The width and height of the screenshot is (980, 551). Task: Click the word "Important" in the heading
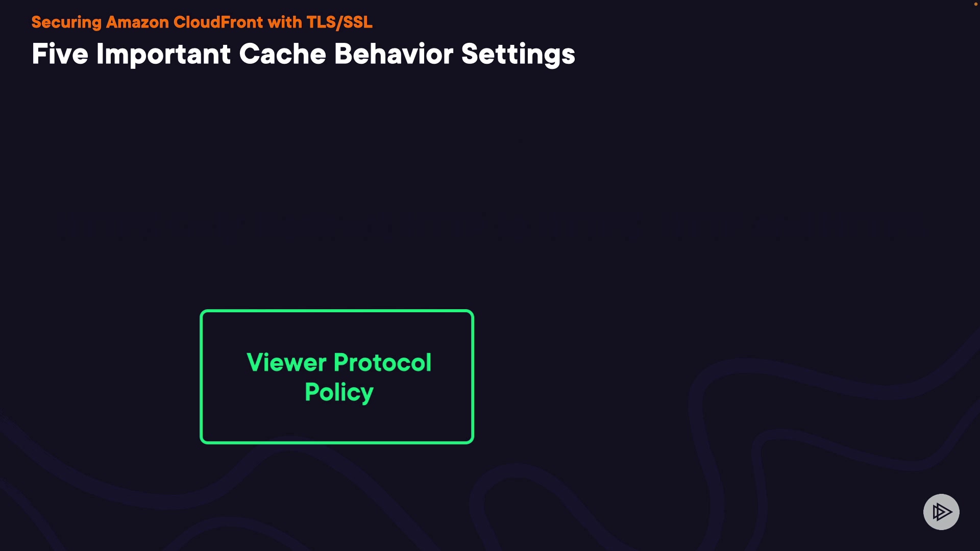tap(163, 54)
